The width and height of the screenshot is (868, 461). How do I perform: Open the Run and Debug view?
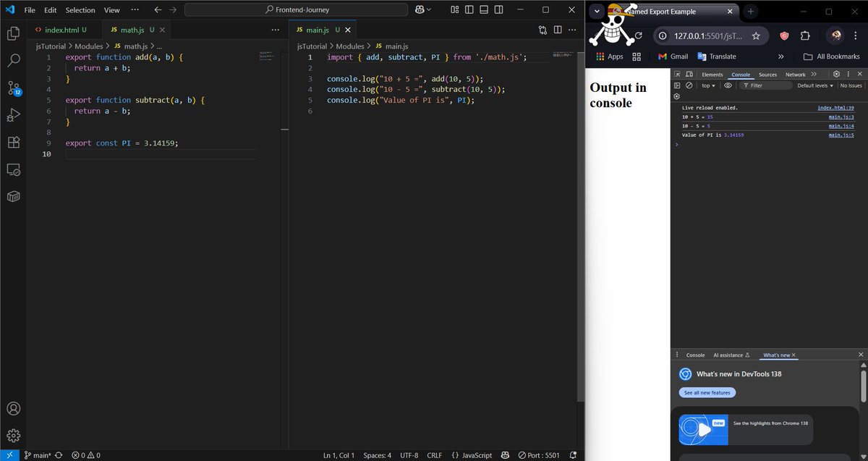coord(13,115)
